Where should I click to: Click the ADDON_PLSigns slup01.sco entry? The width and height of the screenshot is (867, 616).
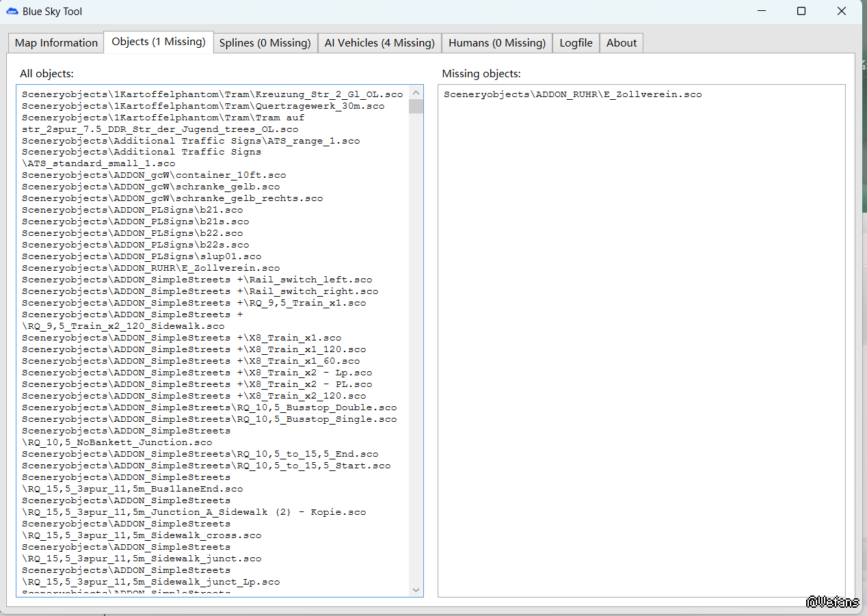tap(141, 256)
